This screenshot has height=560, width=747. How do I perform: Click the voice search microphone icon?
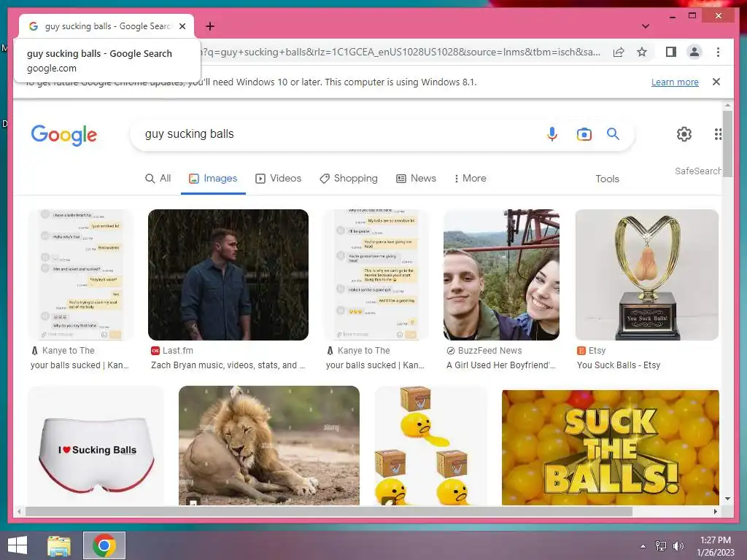[x=551, y=134]
